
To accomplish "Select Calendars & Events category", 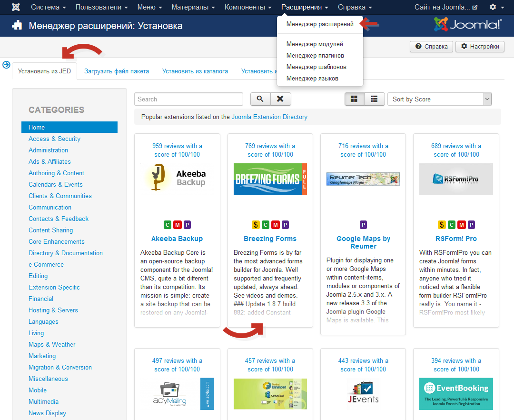I will pos(55,185).
